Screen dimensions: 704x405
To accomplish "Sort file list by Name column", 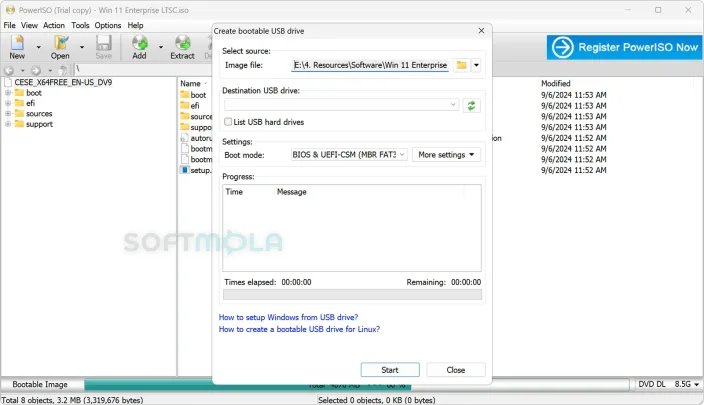I will (190, 84).
